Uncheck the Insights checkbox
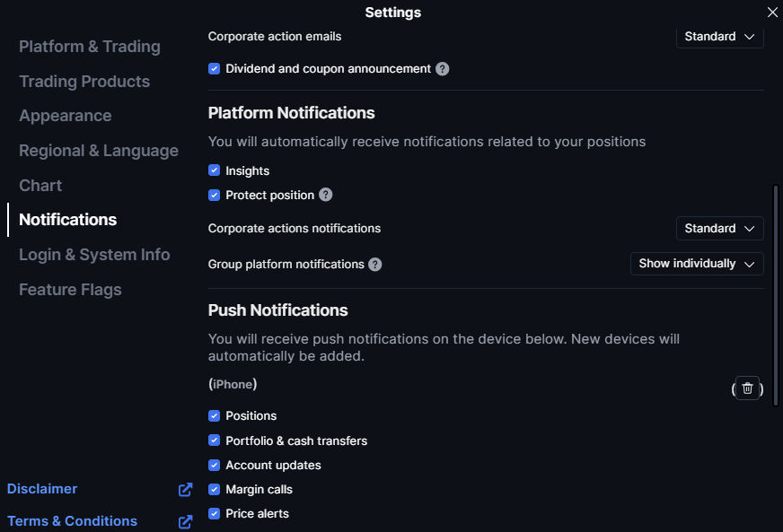The height and width of the screenshot is (532, 783). pyautogui.click(x=214, y=170)
